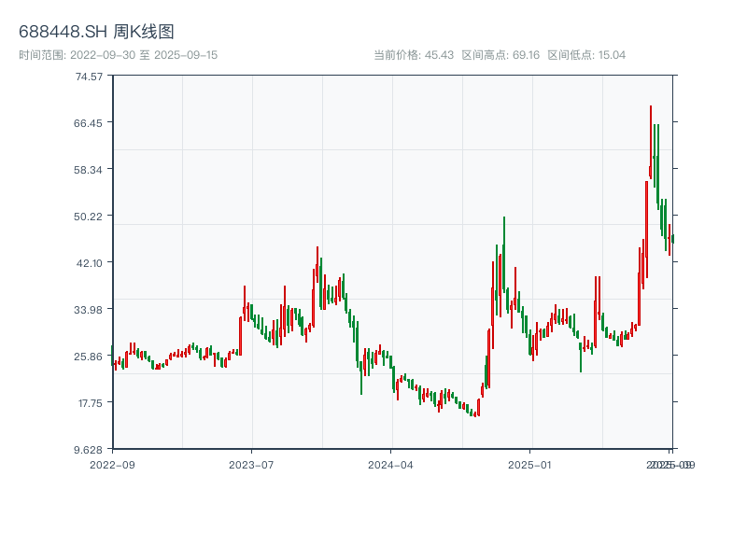Click y-axis label 66.45

click(88, 123)
